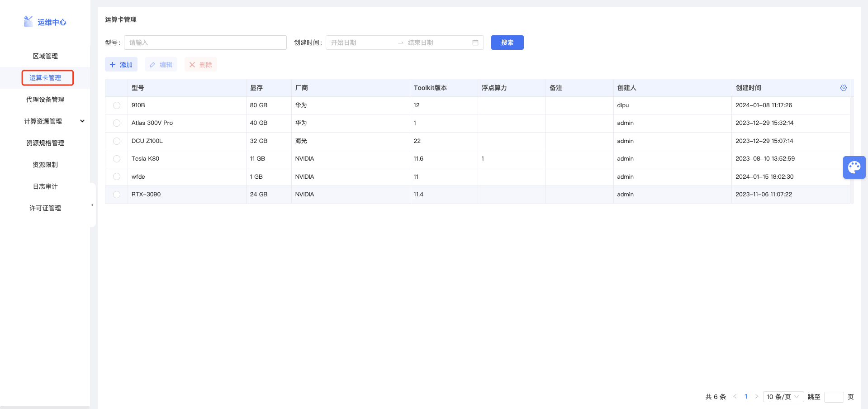Go to previous page arrow
This screenshot has width=868, height=409.
coord(735,396)
